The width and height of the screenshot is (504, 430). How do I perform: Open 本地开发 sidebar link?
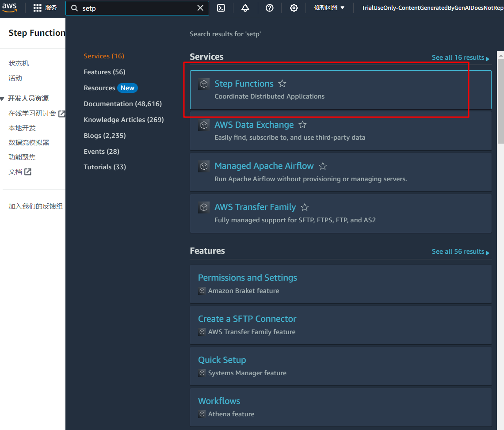tap(22, 128)
